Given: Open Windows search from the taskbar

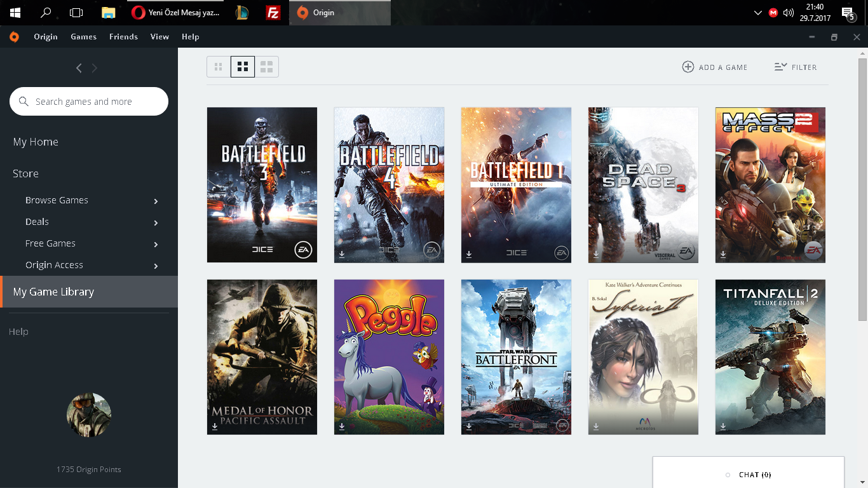Looking at the screenshot, I should [45, 13].
